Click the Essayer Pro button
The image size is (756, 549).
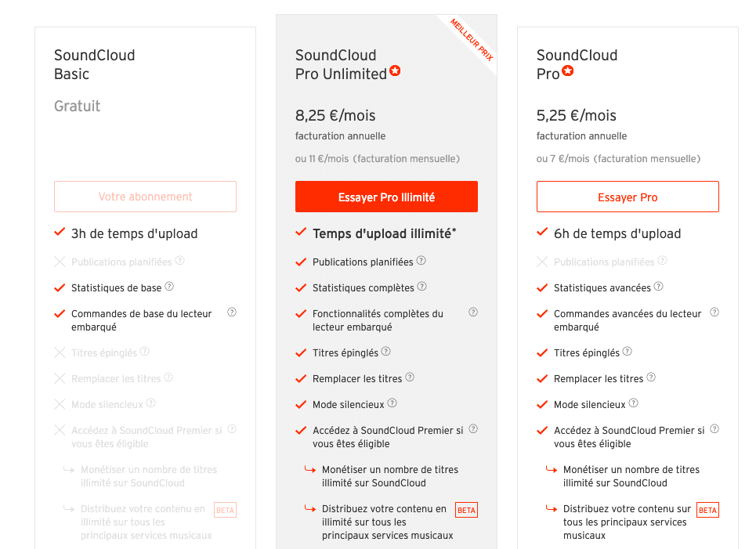coord(628,197)
